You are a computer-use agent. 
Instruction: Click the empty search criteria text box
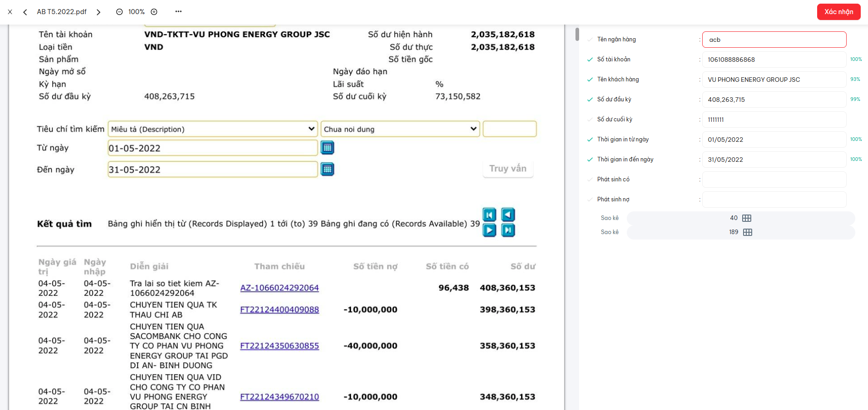coord(510,129)
